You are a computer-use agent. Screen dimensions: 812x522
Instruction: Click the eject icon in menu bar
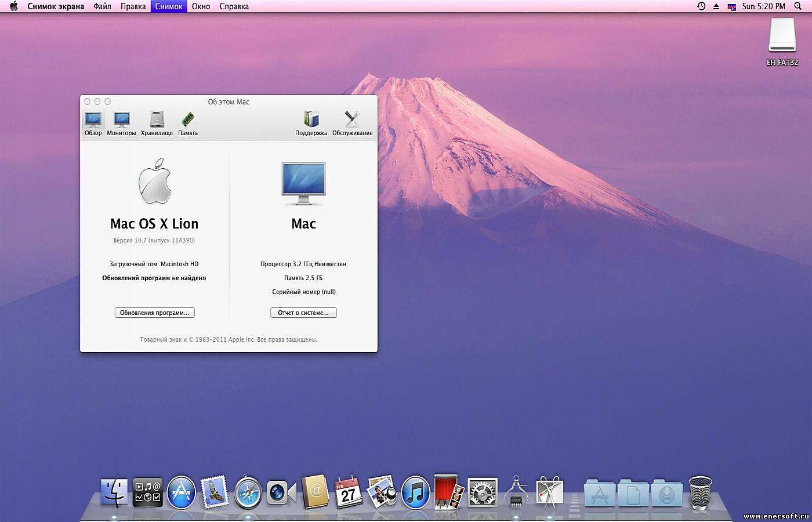(716, 6)
